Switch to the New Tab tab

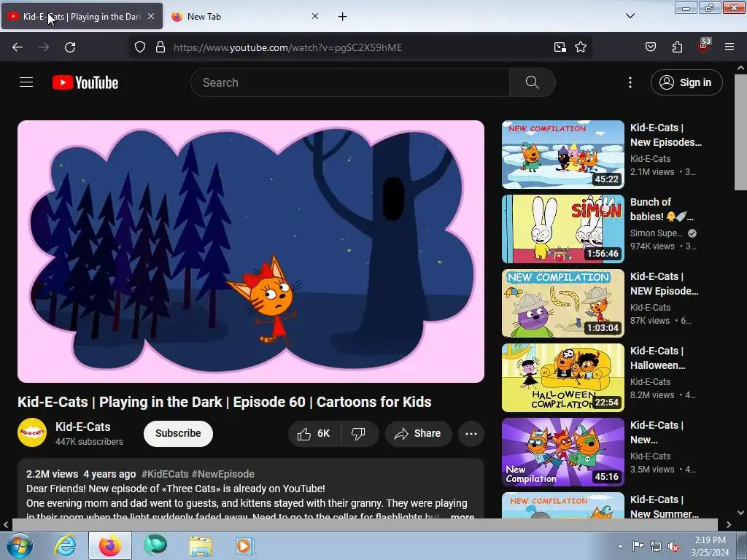245,16
